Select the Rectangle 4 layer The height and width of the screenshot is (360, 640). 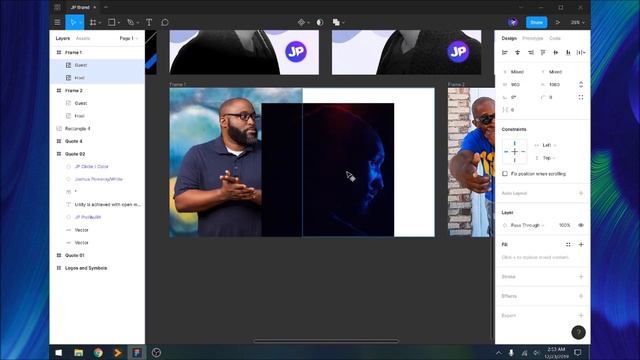pyautogui.click(x=97, y=129)
